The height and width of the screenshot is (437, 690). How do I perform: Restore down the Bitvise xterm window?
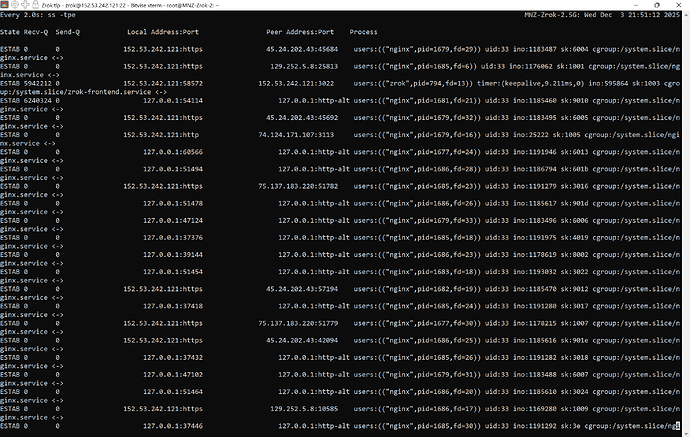point(657,5)
